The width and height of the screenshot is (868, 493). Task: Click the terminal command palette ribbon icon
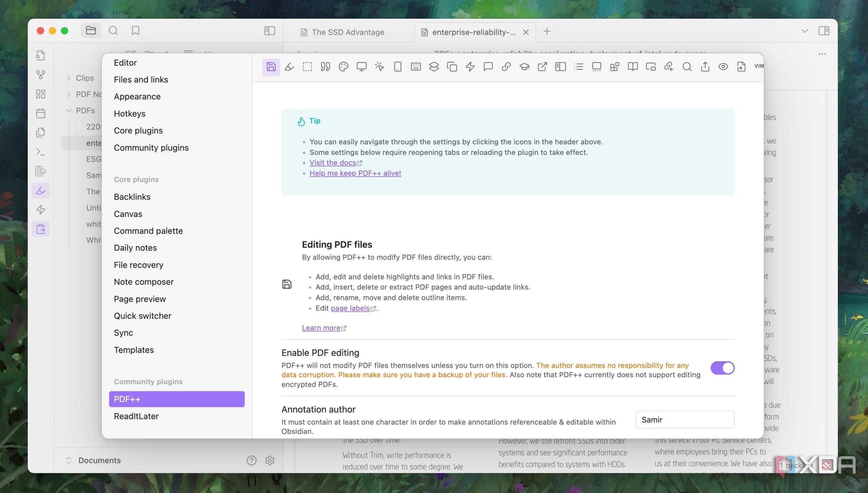41,152
